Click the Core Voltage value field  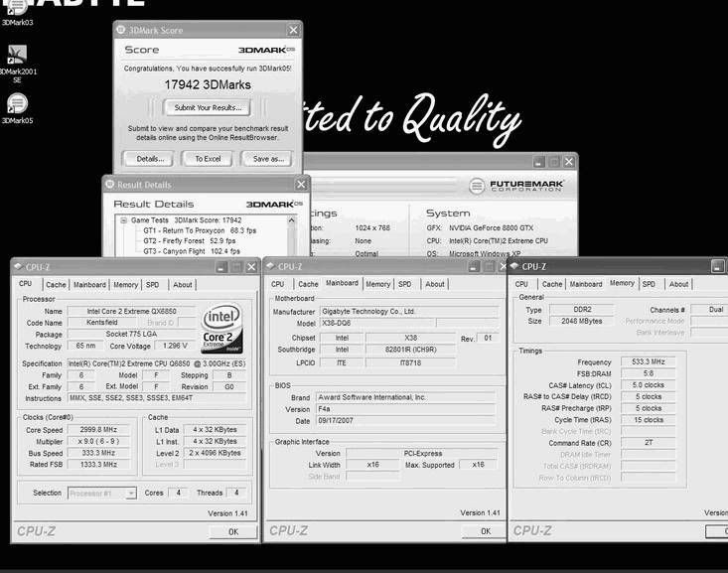click(x=175, y=346)
